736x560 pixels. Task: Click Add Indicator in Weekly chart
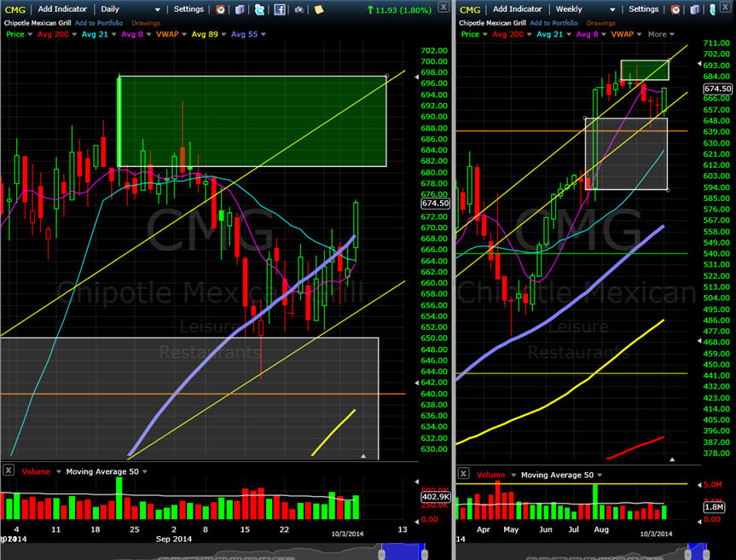tap(518, 9)
